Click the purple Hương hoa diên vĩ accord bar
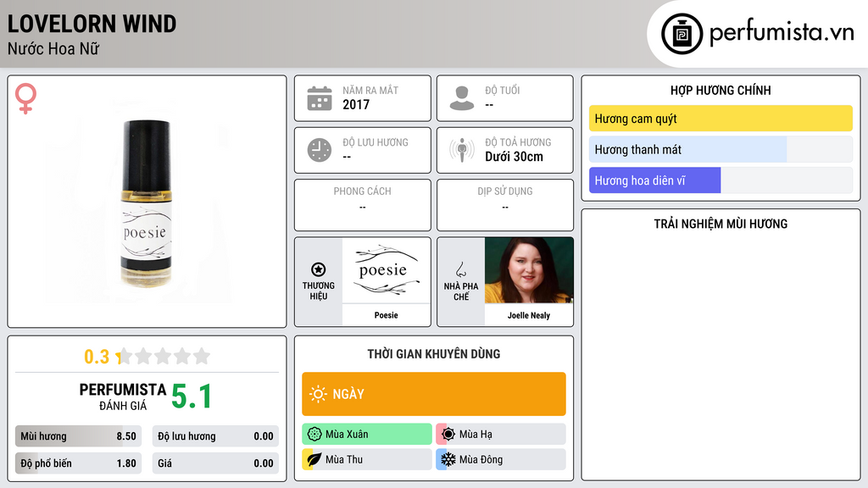 (721, 180)
